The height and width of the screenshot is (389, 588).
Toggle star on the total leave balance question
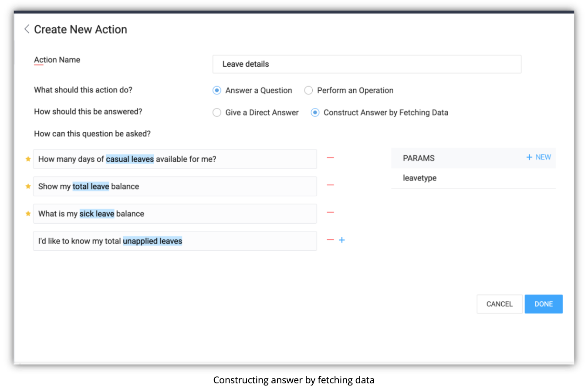[x=28, y=187]
